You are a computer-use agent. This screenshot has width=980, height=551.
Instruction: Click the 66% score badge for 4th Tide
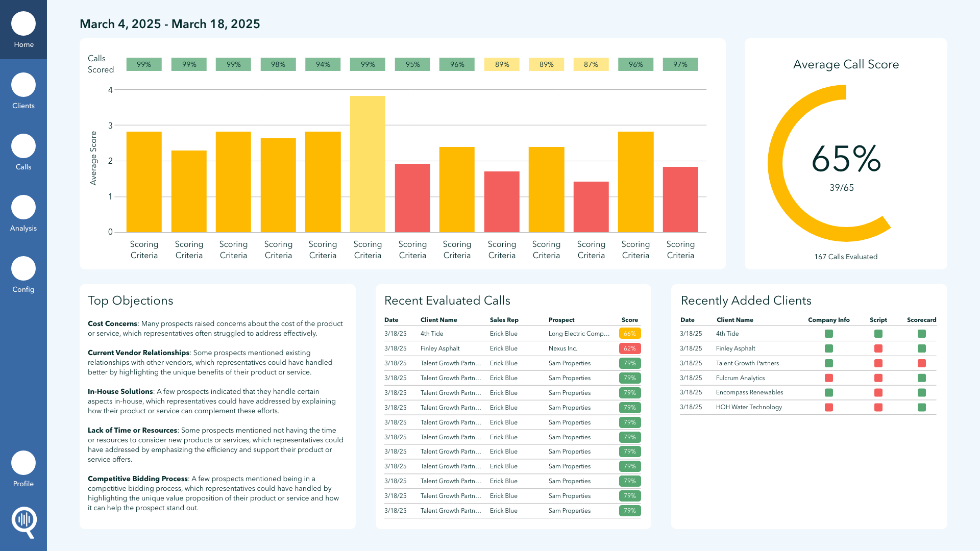tap(629, 334)
